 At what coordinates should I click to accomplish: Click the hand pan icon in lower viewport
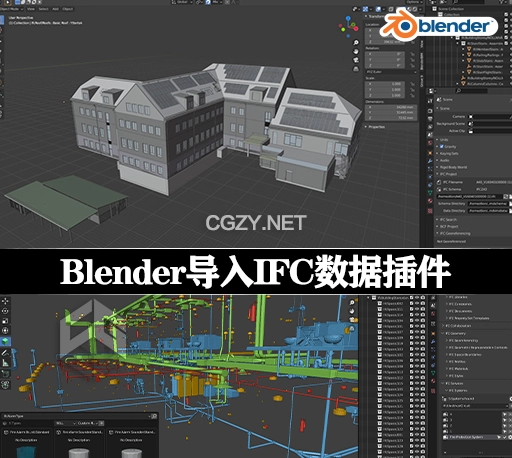(x=352, y=311)
